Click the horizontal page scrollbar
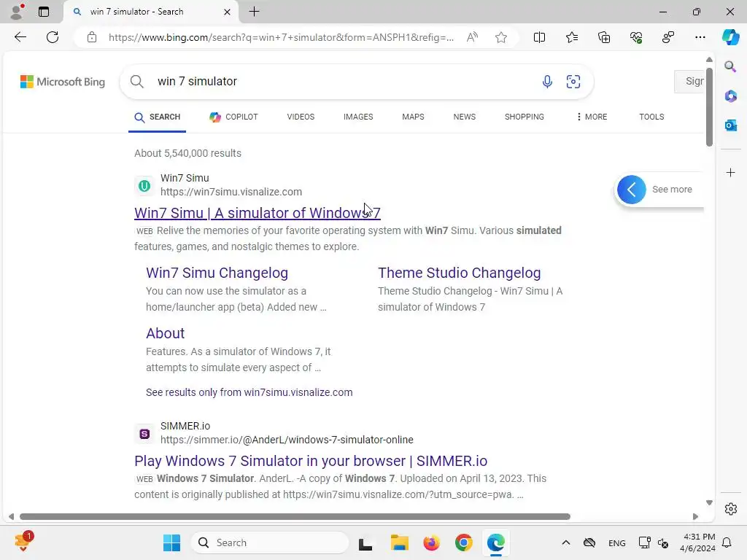This screenshot has height=560, width=747. [295, 517]
